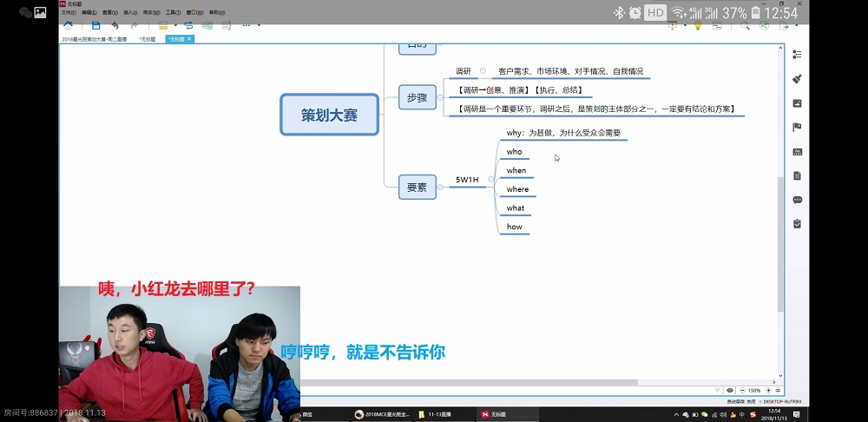Click the filter funnel icon in status bar
Image resolution: width=868 pixels, height=422 pixels.
(718, 391)
